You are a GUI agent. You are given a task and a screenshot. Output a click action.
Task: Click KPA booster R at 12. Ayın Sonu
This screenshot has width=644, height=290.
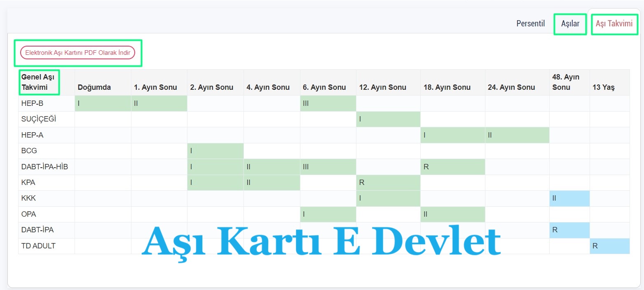(x=388, y=182)
